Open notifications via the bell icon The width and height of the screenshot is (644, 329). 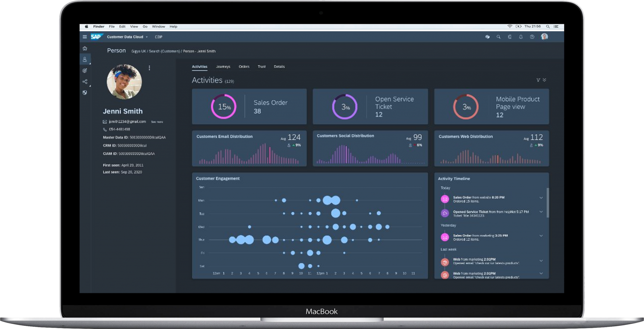click(x=520, y=37)
